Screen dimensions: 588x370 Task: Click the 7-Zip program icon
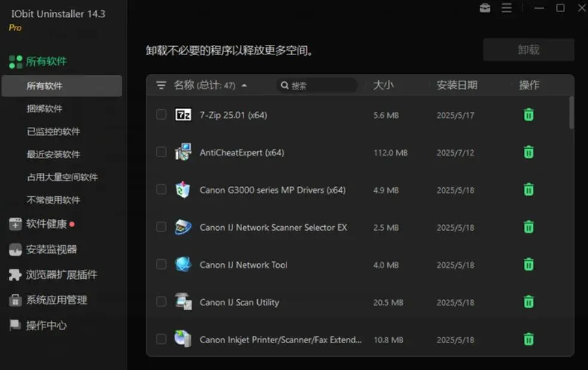(183, 115)
